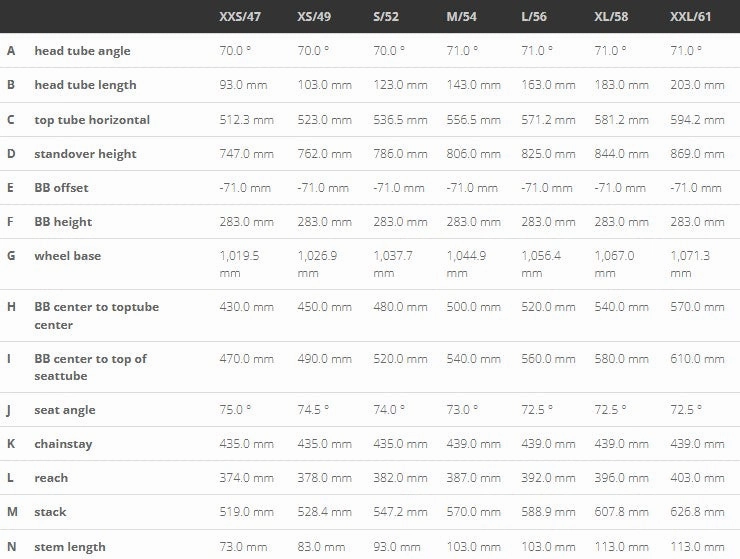
Task: Select head tube length 143.0 mm cell
Action: point(473,85)
